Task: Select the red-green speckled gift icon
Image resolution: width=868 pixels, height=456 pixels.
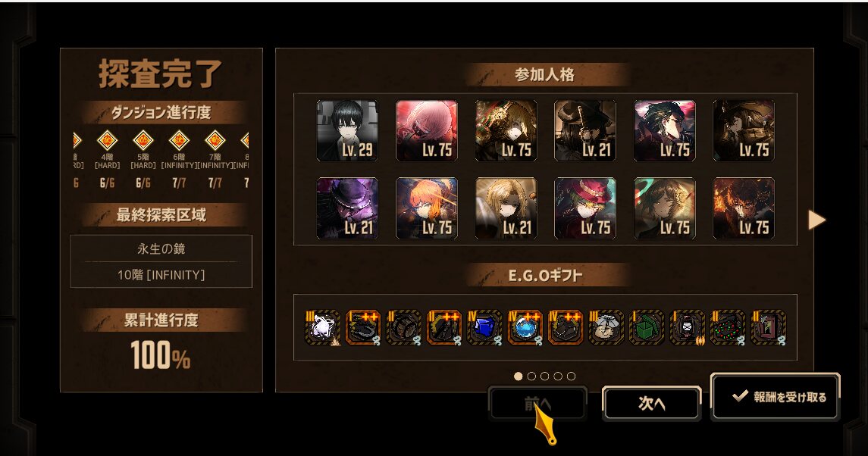Action: [x=728, y=328]
